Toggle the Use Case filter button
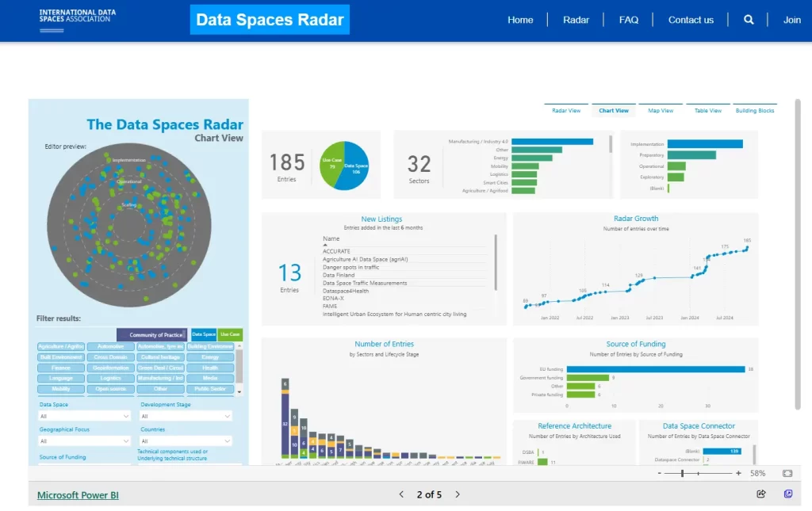The image size is (812, 511). pos(230,335)
